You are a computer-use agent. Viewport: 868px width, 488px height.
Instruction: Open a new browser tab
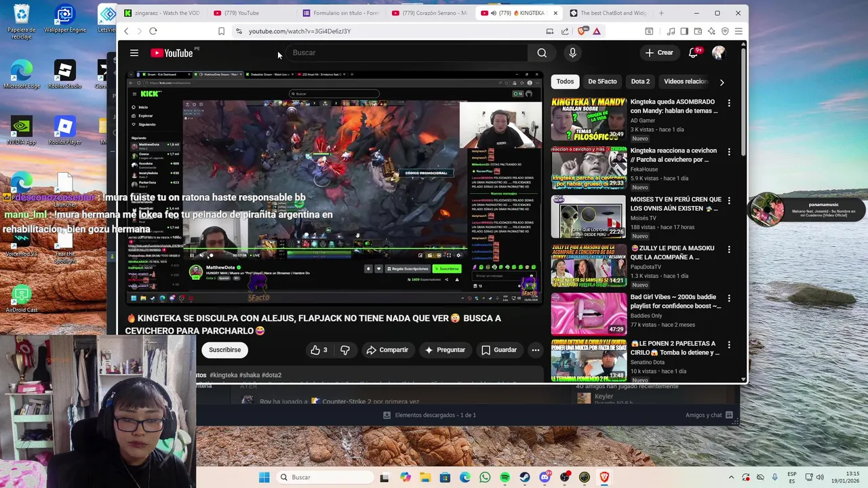pos(661,13)
